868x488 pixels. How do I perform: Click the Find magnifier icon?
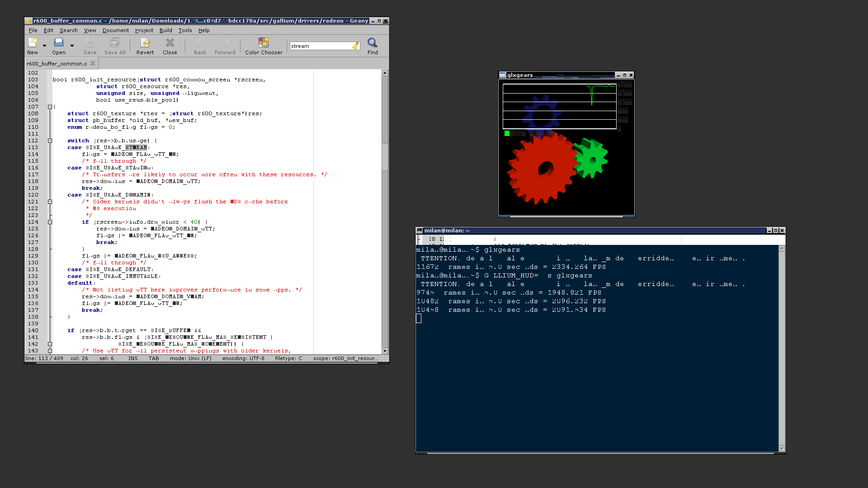point(372,43)
